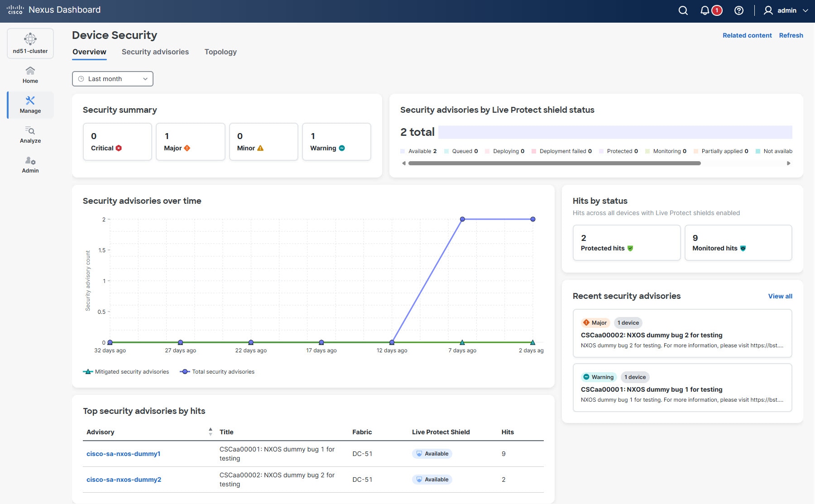Viewport: 815px width, 504px height.
Task: Toggle Mitigated security advisories legend
Action: pos(126,372)
